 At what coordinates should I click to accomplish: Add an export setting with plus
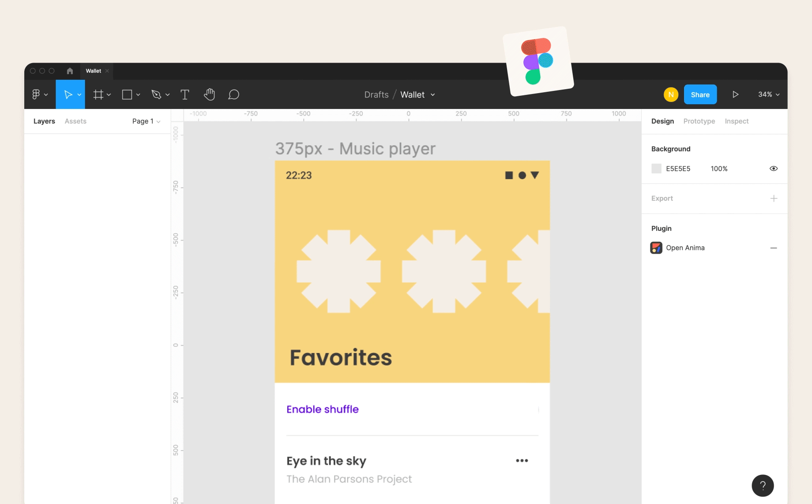[x=774, y=199]
